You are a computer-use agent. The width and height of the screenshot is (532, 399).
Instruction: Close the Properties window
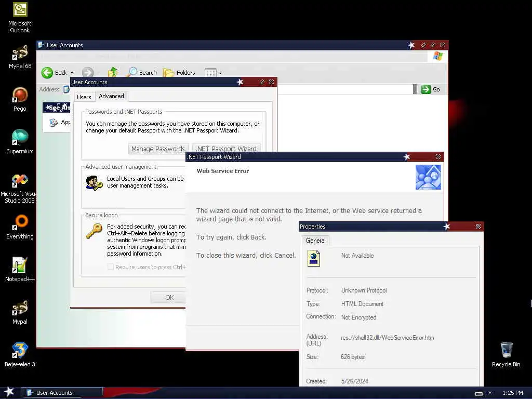(x=478, y=227)
